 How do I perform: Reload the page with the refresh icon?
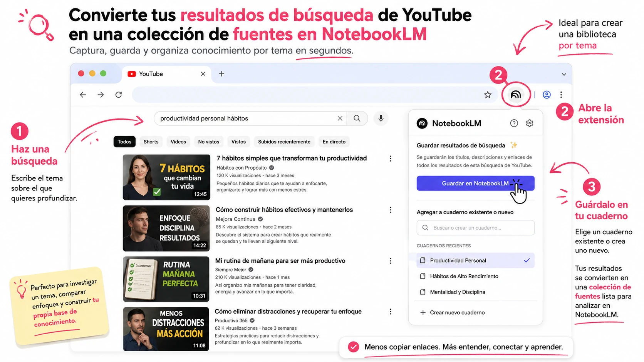(119, 95)
